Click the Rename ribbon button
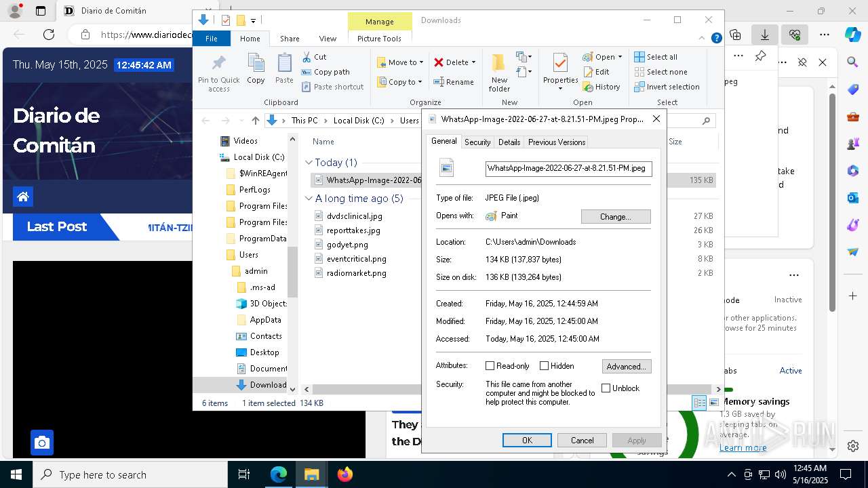This screenshot has width=868, height=488. 454,82
